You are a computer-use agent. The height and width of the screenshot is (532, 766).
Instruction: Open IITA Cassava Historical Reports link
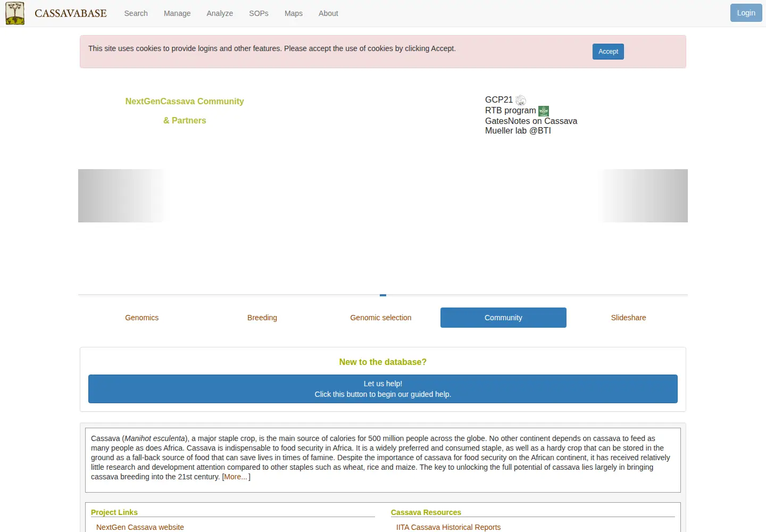click(x=448, y=527)
